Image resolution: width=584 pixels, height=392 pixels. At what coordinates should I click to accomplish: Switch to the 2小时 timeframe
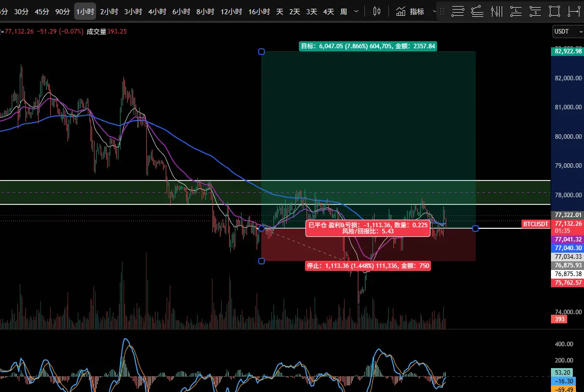(109, 12)
